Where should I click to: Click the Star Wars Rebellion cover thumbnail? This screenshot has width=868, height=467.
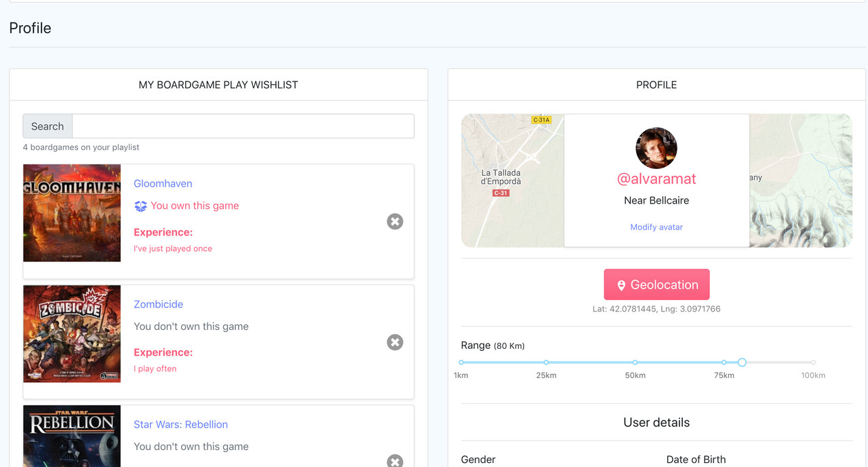72,436
